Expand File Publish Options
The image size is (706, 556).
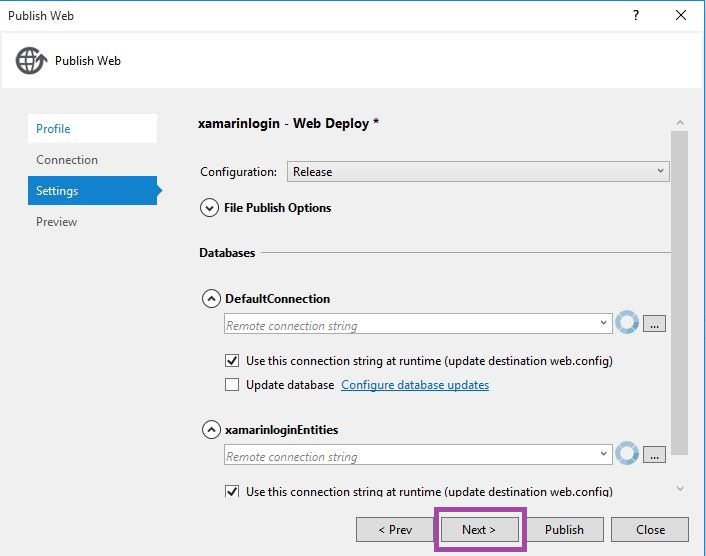tap(210, 208)
